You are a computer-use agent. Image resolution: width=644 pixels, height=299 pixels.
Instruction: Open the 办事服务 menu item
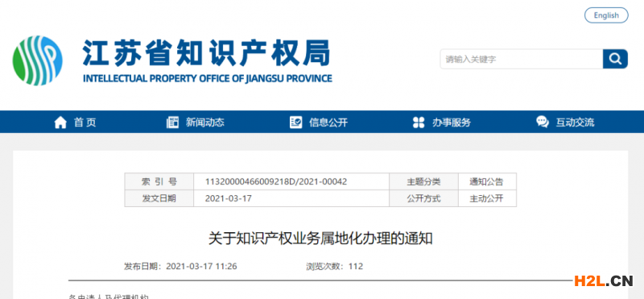(x=452, y=123)
